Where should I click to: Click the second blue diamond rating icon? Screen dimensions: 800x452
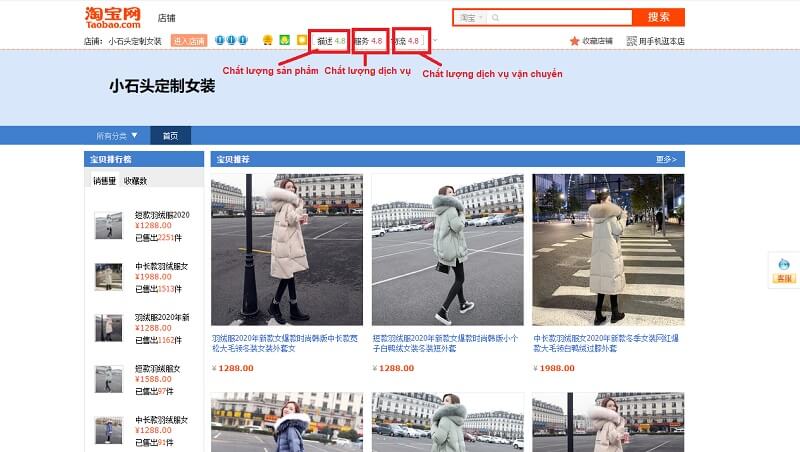pos(231,40)
